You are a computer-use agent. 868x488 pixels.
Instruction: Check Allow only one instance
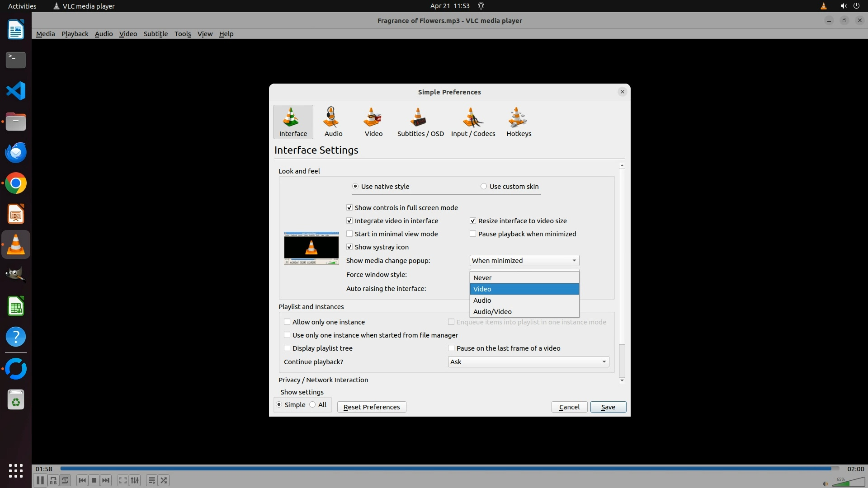[x=287, y=322]
